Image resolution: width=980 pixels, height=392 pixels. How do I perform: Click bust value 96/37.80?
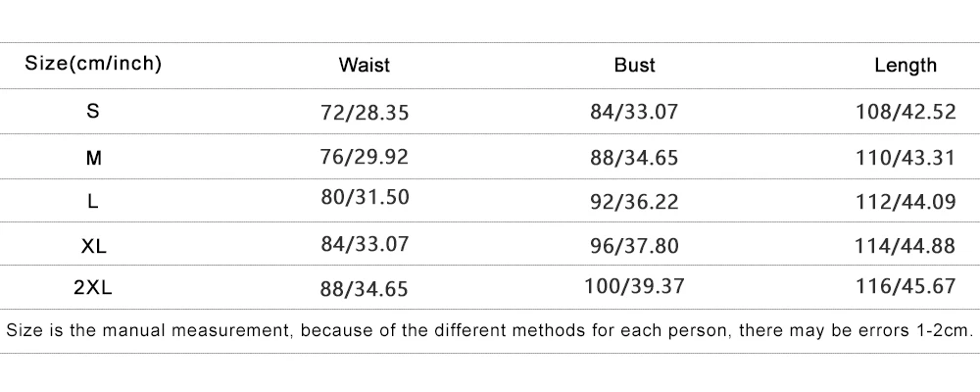coord(634,245)
